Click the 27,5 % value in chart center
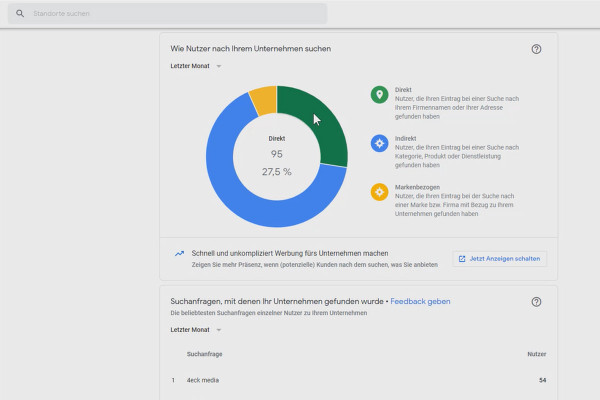This screenshot has height=400, width=600. tap(277, 172)
